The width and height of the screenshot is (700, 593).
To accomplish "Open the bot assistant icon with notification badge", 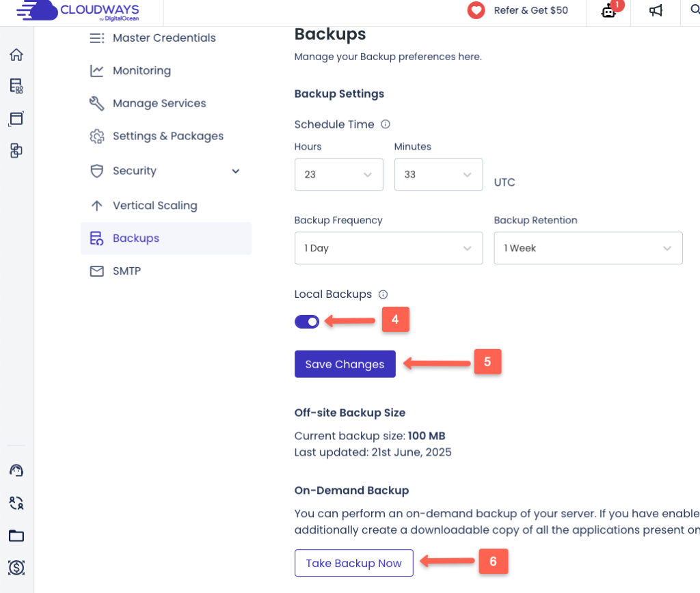I will (x=608, y=12).
